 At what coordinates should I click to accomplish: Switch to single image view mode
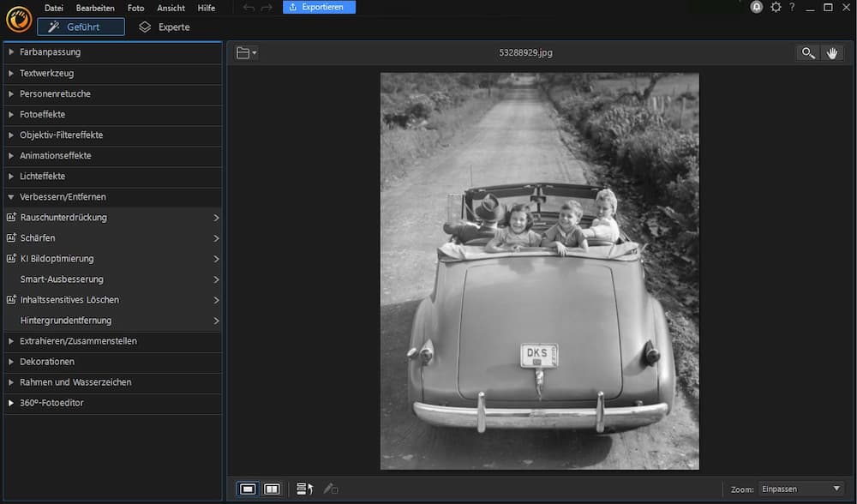click(x=248, y=489)
